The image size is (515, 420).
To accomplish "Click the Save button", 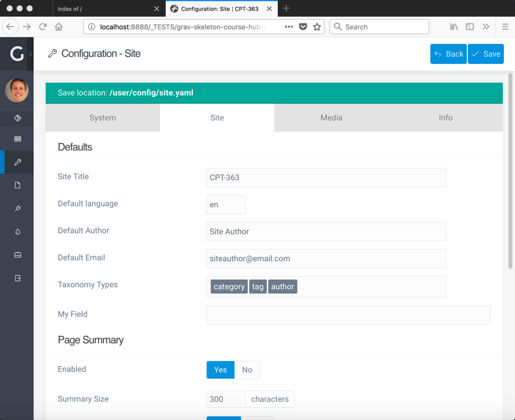I will (x=486, y=54).
